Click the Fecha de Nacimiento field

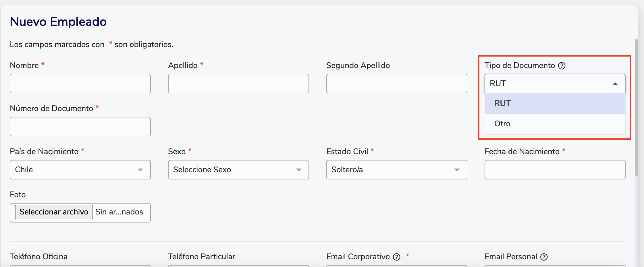555,170
